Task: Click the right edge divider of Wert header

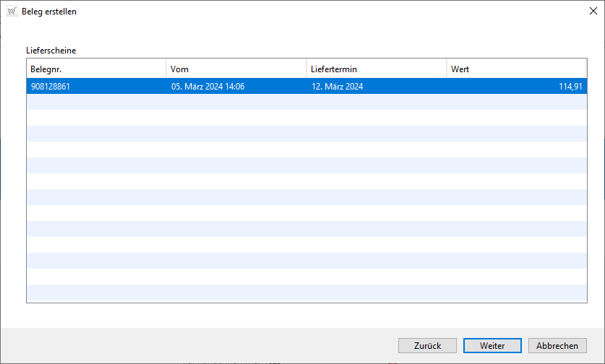Action: click(585, 69)
